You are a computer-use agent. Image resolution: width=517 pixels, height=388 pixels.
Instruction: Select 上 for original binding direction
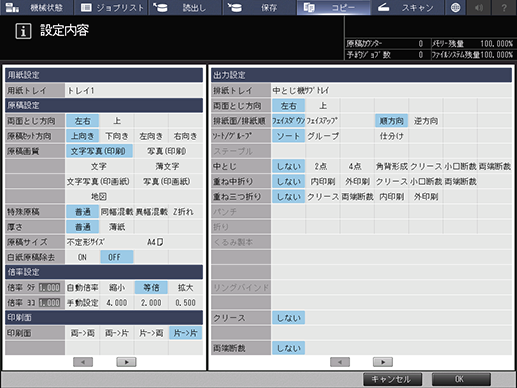(117, 121)
